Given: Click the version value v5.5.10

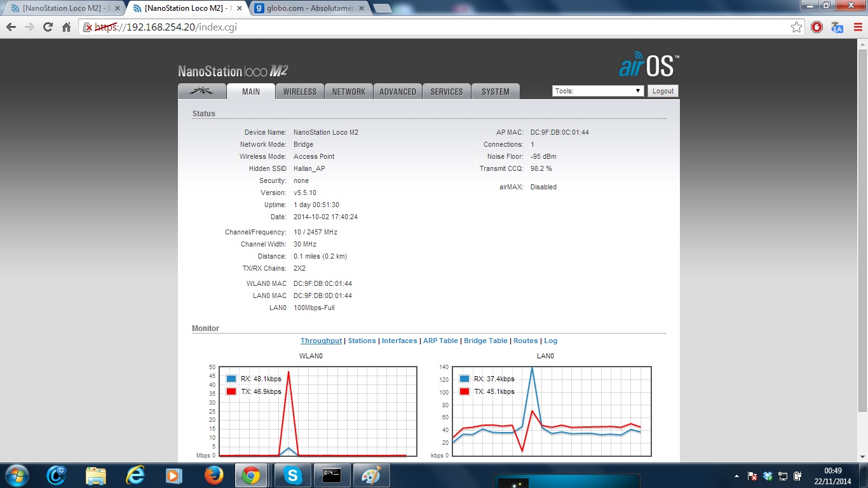Looking at the screenshot, I should point(305,193).
